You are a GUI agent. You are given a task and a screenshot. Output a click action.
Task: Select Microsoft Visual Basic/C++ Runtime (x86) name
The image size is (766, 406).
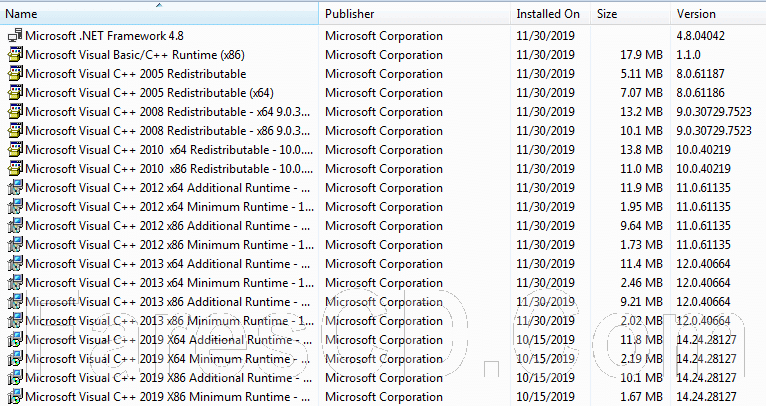(135, 55)
